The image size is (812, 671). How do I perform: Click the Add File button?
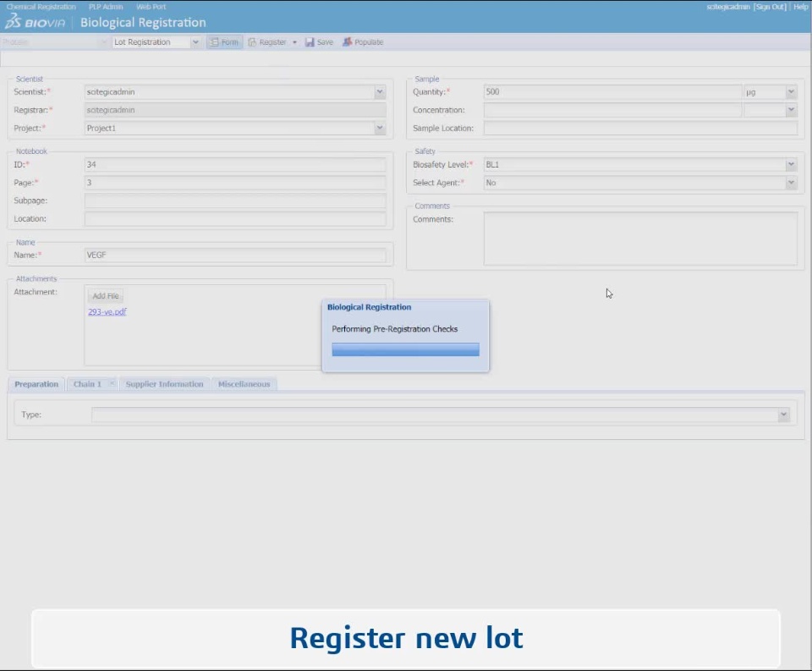tap(106, 296)
